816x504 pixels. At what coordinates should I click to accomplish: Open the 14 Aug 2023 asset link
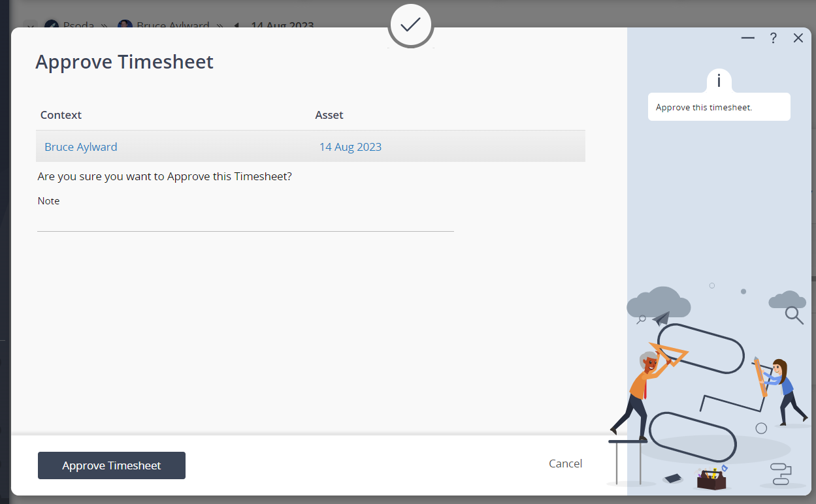point(350,147)
